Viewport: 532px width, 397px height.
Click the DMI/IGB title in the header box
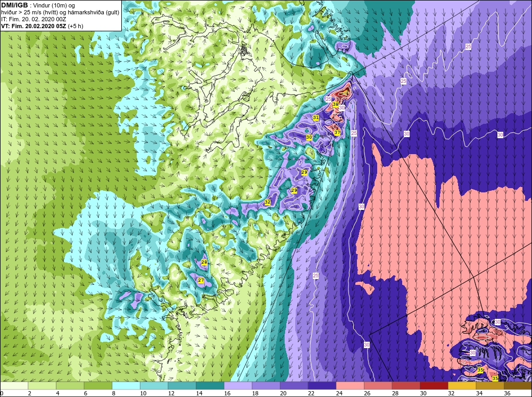pos(14,5)
